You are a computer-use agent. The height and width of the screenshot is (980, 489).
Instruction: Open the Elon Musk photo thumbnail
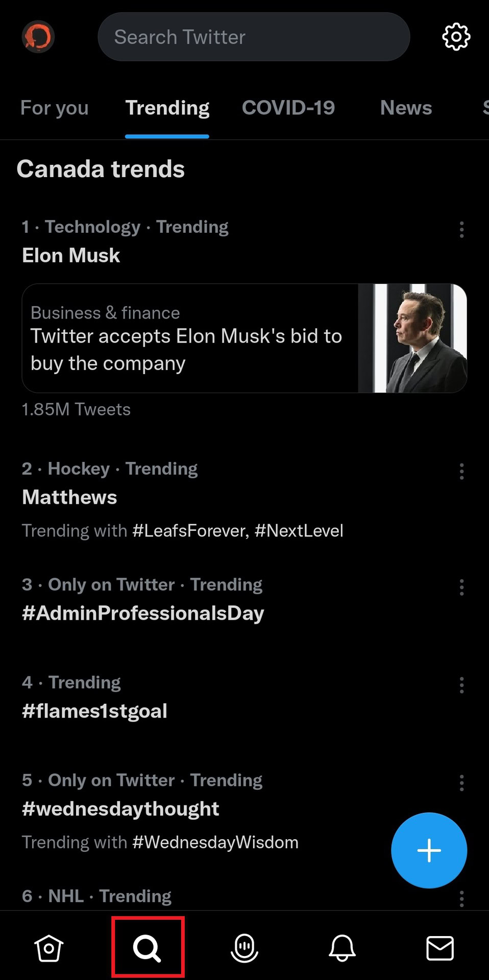point(412,338)
